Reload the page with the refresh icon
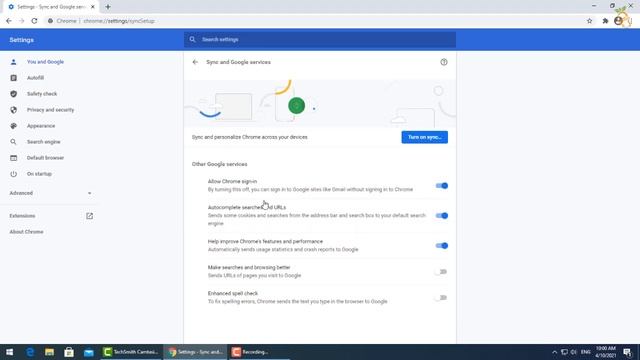This screenshot has width=640, height=360. [34, 21]
